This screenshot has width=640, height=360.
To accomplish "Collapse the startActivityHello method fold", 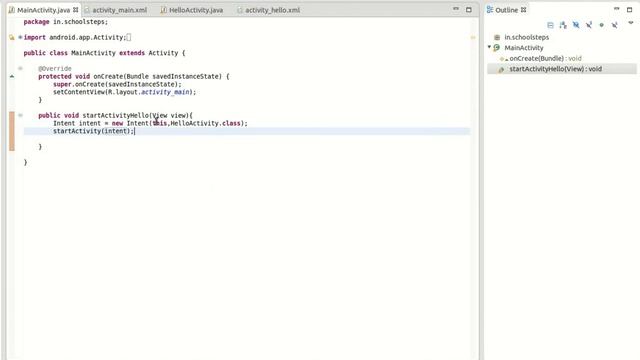I will [x=20, y=115].
